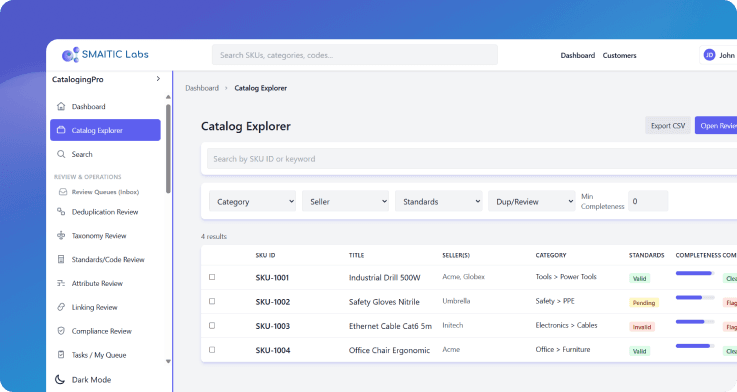
Task: Click the Office Chair Ergonomic title
Action: [x=389, y=350]
